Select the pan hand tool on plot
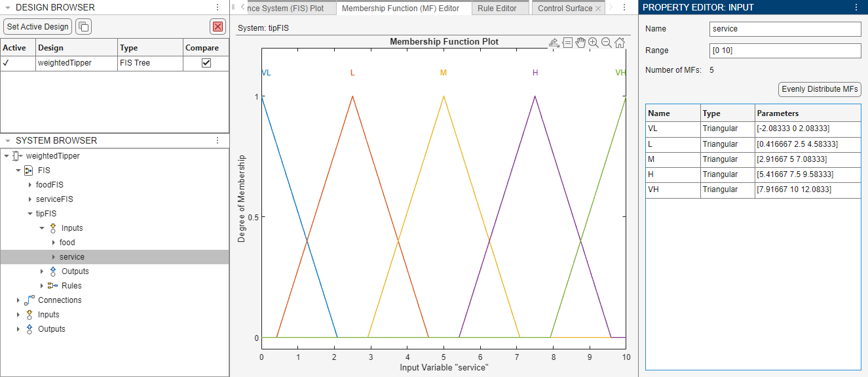868x377 pixels. coord(580,43)
